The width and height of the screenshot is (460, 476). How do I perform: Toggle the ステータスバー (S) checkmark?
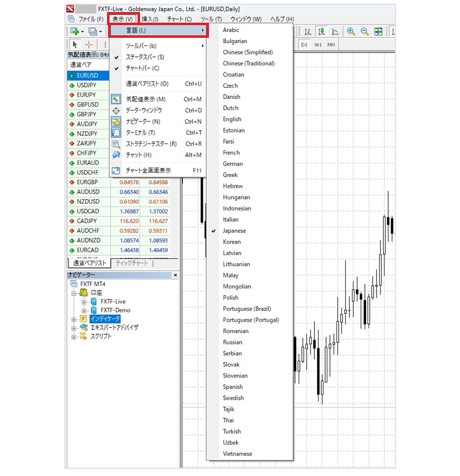(117, 57)
